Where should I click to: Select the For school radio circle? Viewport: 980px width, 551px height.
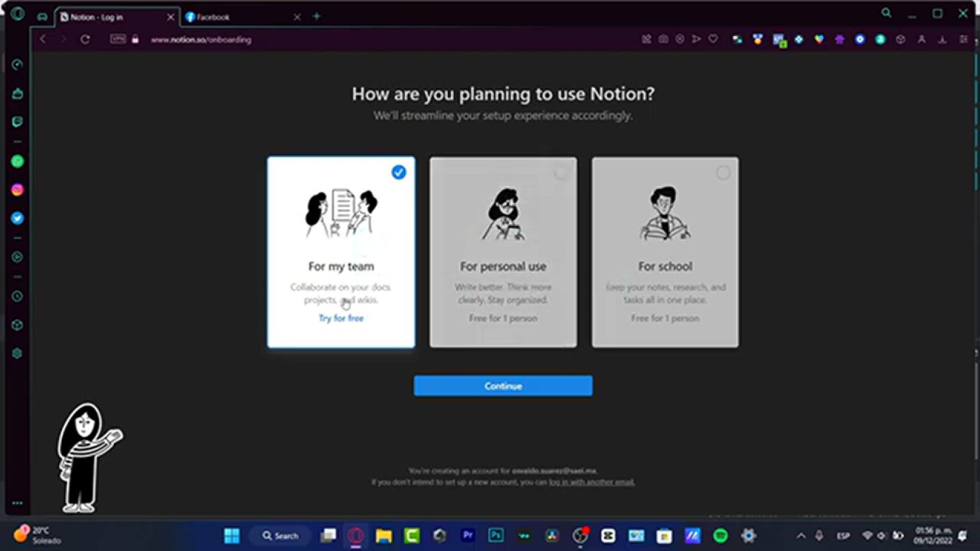pyautogui.click(x=723, y=173)
